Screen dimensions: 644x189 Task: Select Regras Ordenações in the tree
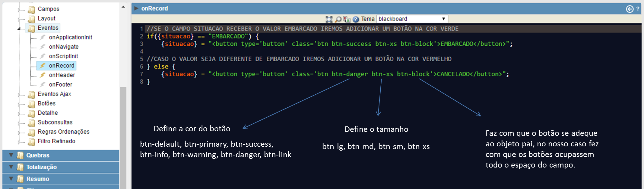click(x=63, y=132)
